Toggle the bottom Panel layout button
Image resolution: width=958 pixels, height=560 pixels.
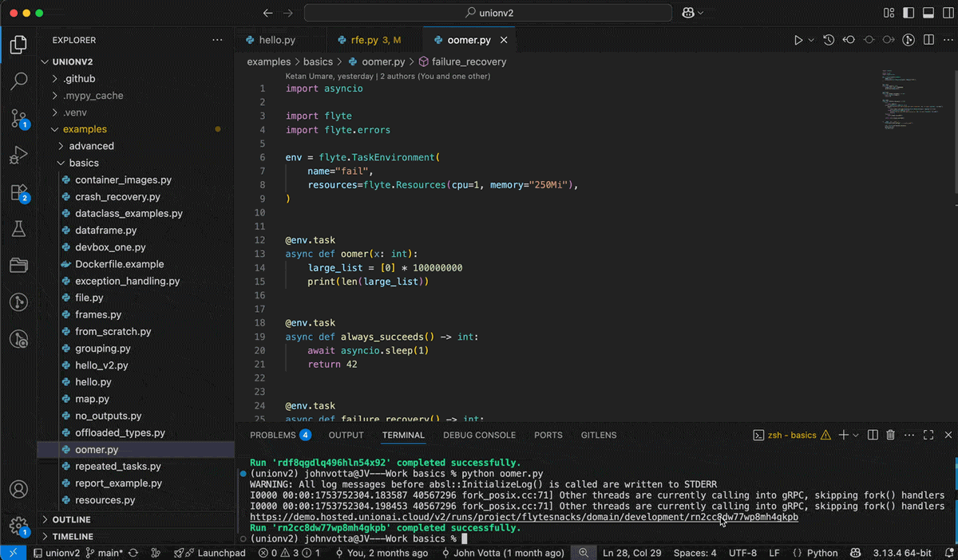[x=928, y=13]
